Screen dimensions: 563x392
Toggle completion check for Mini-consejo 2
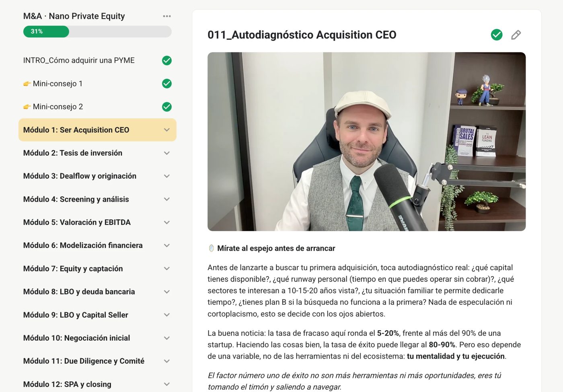click(167, 107)
